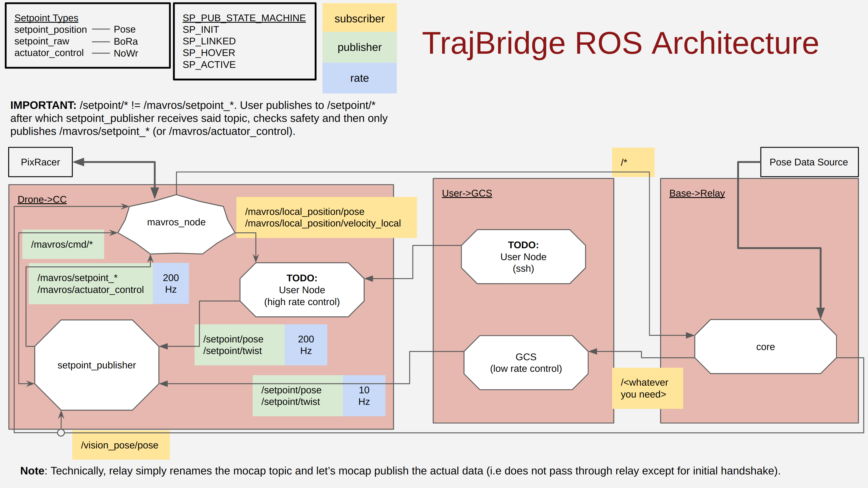Screen dimensions: 868x488
Task: Click the Drone->CC underlined heading
Action: click(x=42, y=200)
